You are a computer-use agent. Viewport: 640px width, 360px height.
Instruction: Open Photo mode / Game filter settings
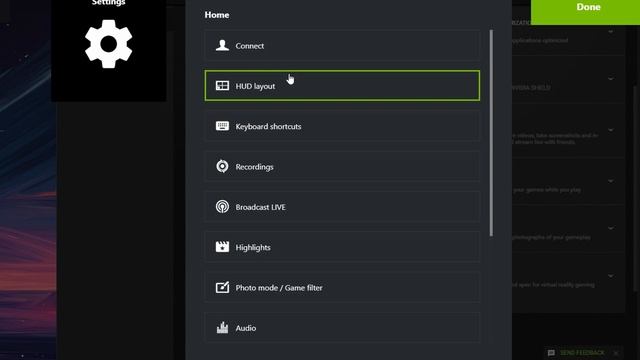pyautogui.click(x=342, y=287)
